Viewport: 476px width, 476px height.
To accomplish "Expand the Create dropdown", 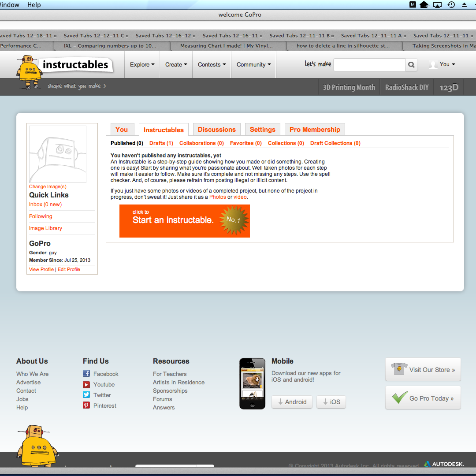I will [175, 64].
